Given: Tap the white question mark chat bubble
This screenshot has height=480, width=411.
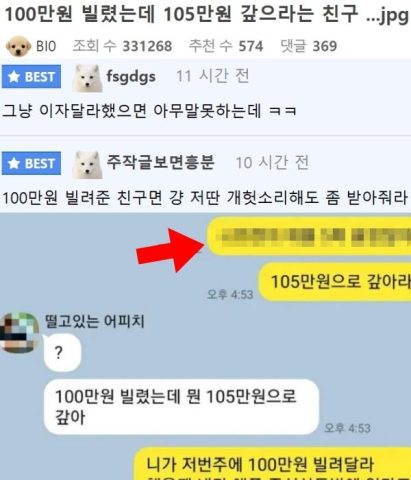Looking at the screenshot, I should coord(62,353).
